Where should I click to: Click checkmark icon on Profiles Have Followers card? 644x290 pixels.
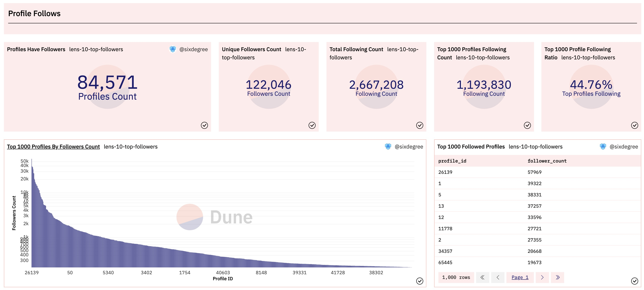pyautogui.click(x=204, y=125)
